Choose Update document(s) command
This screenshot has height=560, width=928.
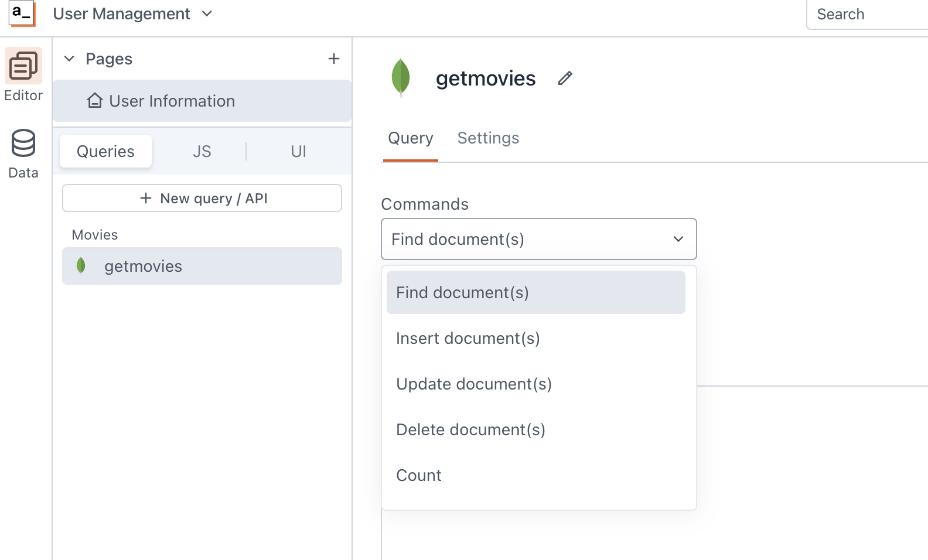pyautogui.click(x=473, y=384)
